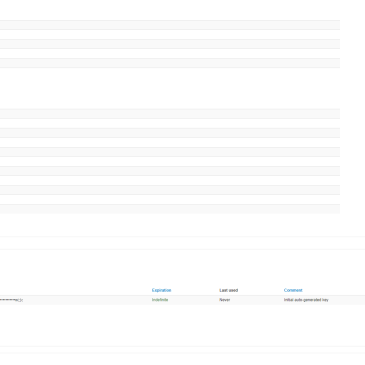Sort keys by the Expiration column header
This screenshot has height=365, width=365.
coord(161,290)
